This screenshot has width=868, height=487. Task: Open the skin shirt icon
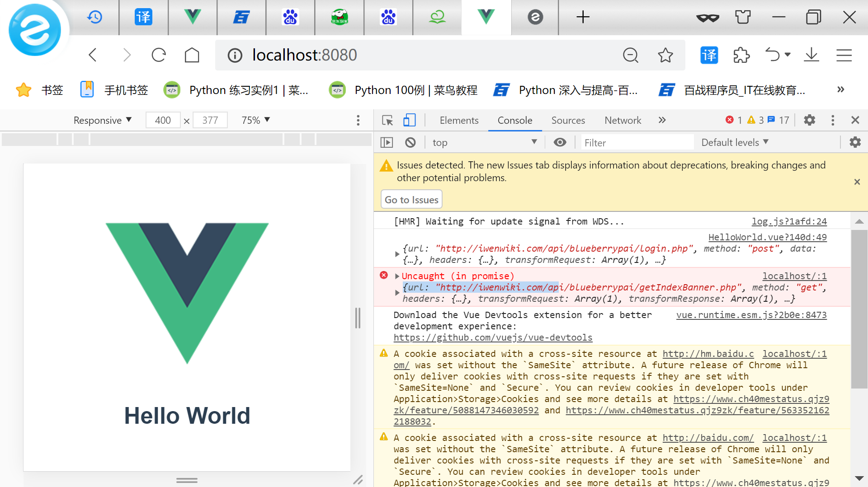pyautogui.click(x=743, y=17)
